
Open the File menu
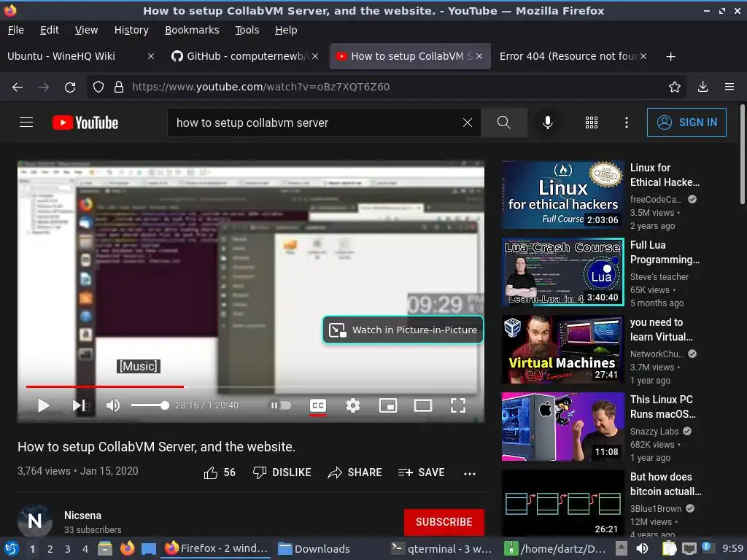click(x=16, y=30)
